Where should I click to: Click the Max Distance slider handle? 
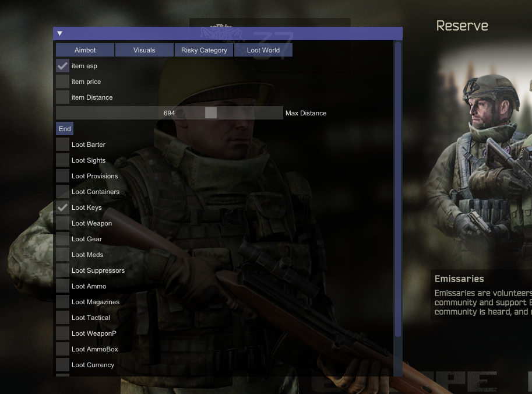(x=211, y=113)
